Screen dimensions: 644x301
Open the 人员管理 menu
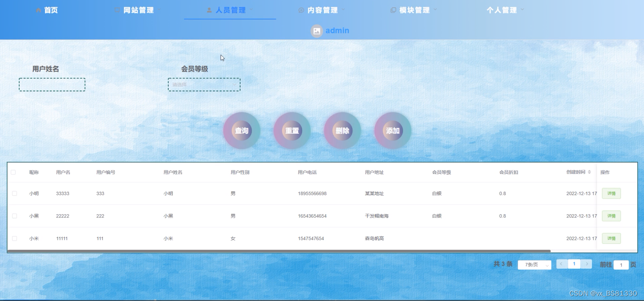tap(230, 10)
